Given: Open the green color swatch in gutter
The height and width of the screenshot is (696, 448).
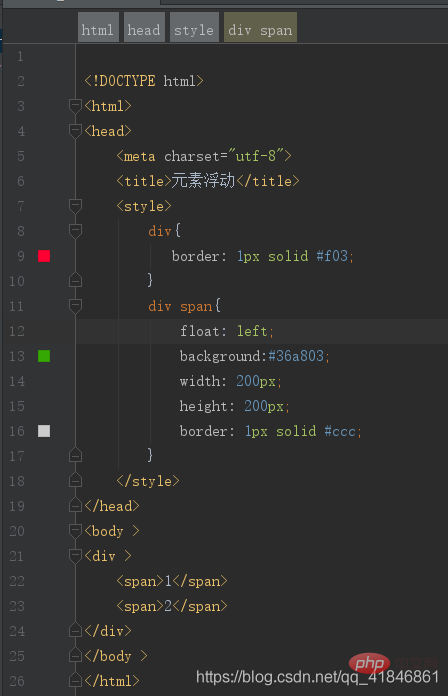Looking at the screenshot, I should pos(44,356).
